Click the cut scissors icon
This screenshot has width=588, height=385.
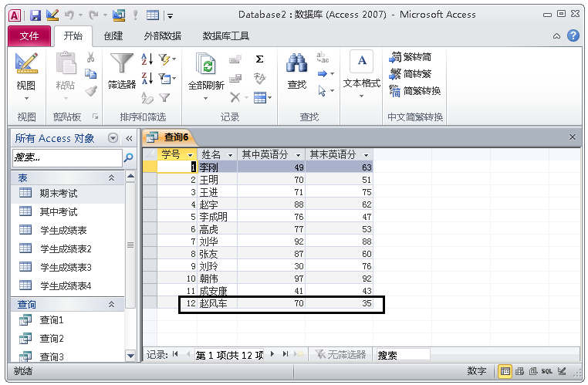point(91,57)
